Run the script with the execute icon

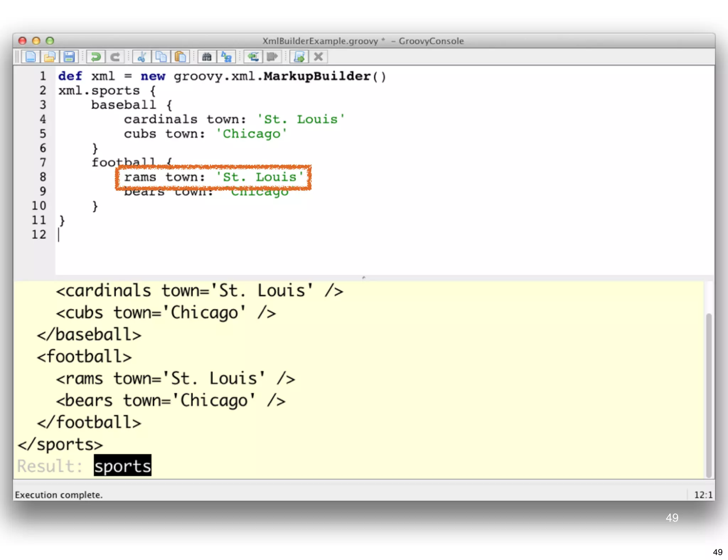point(299,57)
